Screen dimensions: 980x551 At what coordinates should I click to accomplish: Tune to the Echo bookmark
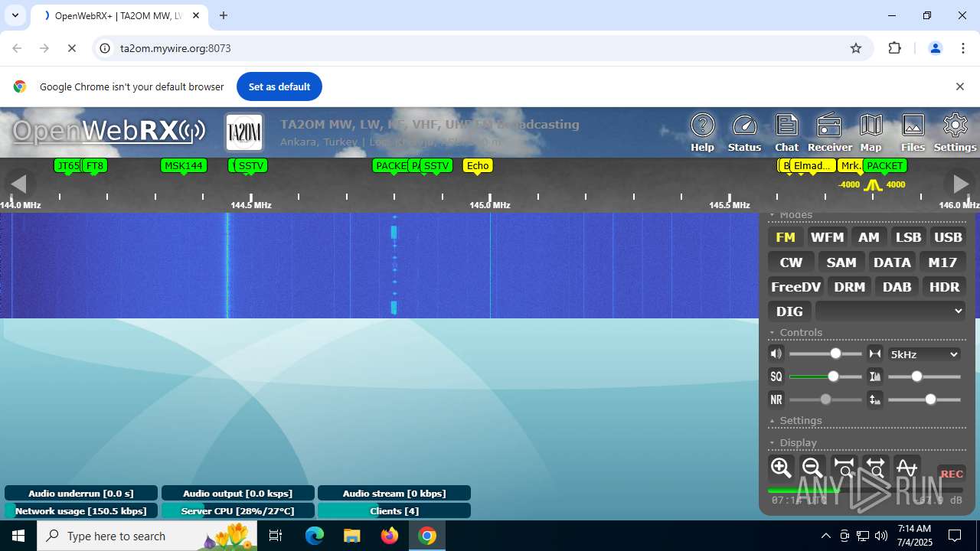[x=478, y=165]
